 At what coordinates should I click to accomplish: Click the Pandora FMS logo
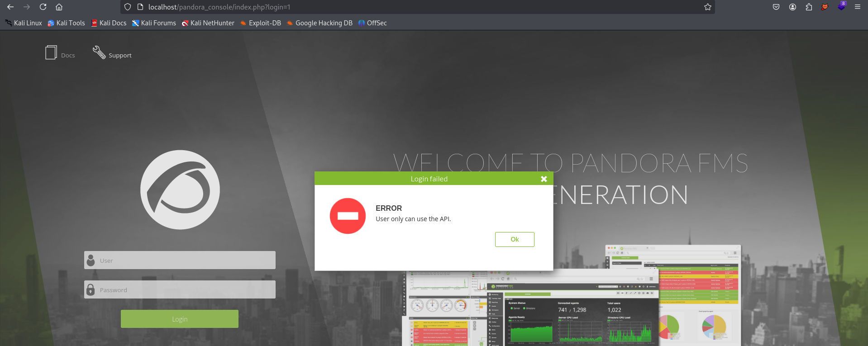(x=180, y=190)
